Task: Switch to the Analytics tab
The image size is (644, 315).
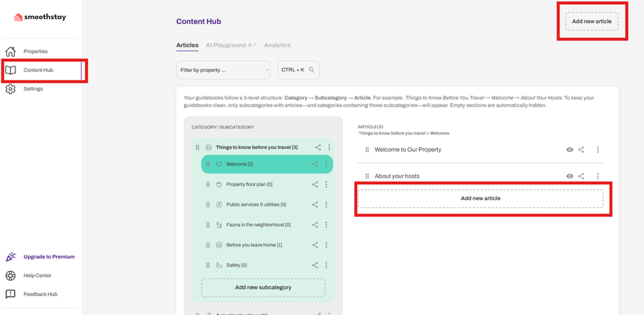Action: pos(277,45)
